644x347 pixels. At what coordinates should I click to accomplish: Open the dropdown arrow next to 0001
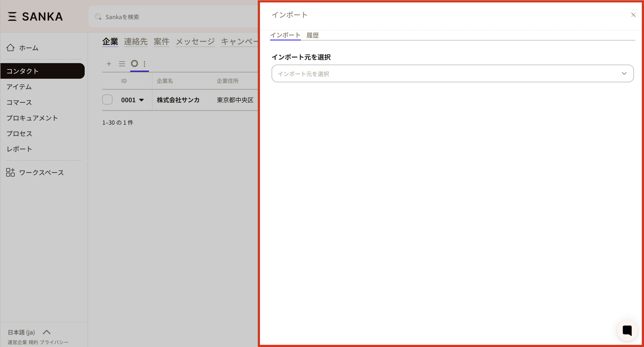(141, 100)
